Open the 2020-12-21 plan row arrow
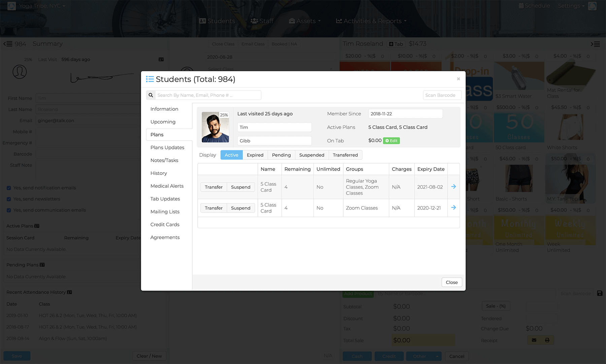 453,208
